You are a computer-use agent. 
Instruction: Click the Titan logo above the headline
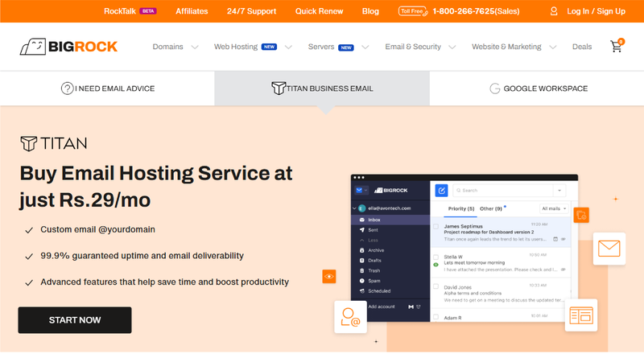[x=54, y=143]
